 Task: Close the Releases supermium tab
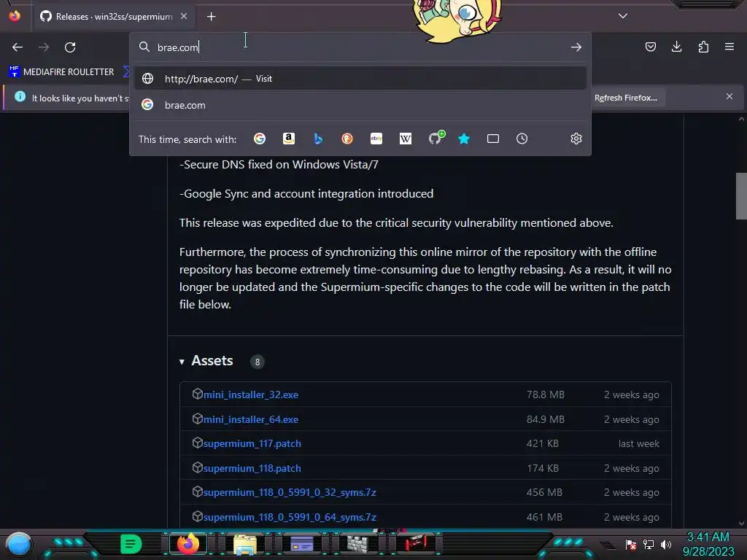coord(184,16)
